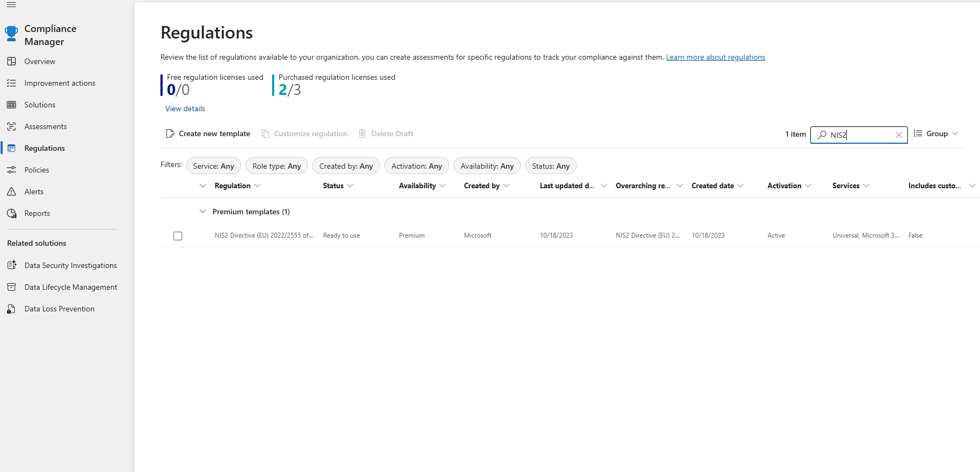Click the Policies sliders icon
This screenshot has height=472, width=980.
tap(11, 170)
